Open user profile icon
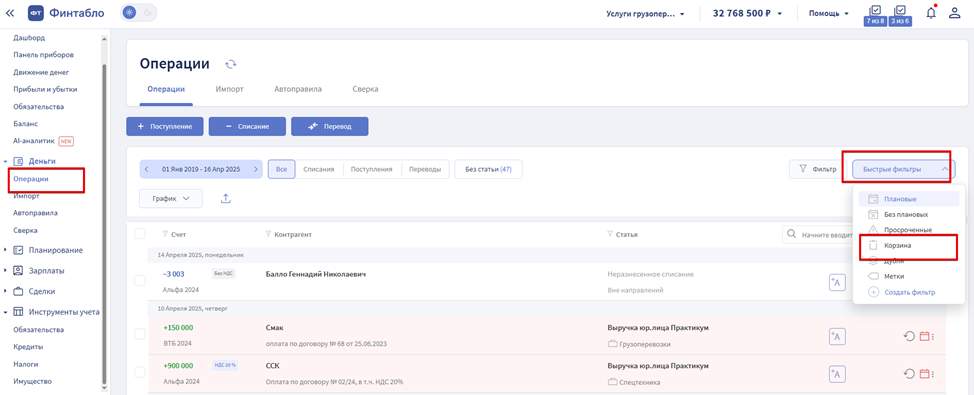The height and width of the screenshot is (395, 974). pos(954,12)
